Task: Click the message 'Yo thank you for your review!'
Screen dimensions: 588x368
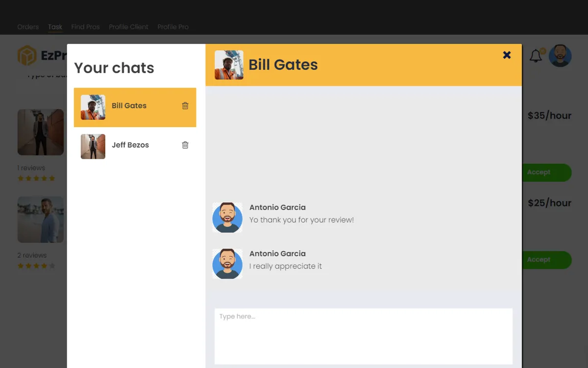Action: [x=301, y=220]
